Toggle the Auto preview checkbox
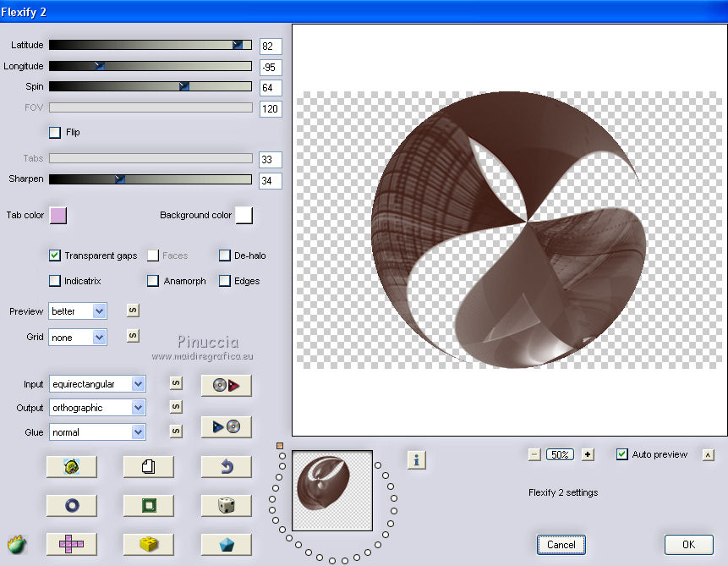 pos(622,454)
